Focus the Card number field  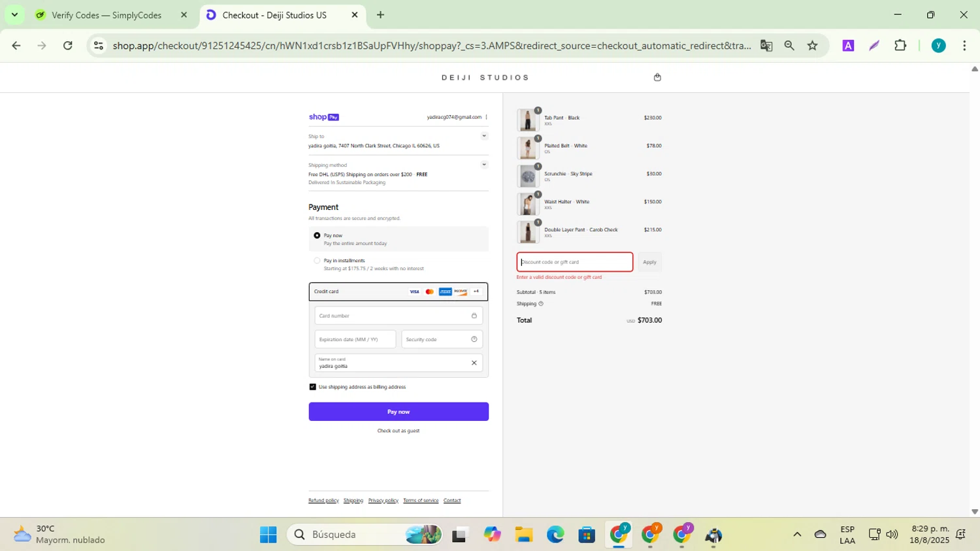[x=399, y=316]
